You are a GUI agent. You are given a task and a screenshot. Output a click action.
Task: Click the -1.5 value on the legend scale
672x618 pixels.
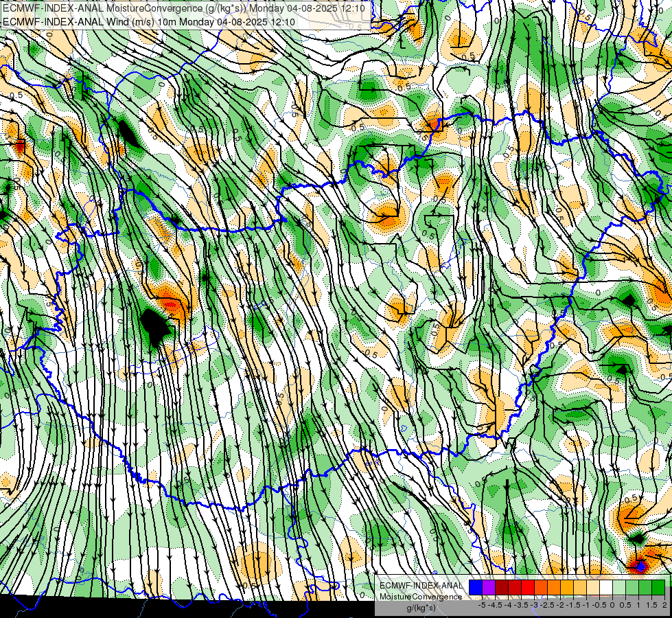[x=573, y=605]
